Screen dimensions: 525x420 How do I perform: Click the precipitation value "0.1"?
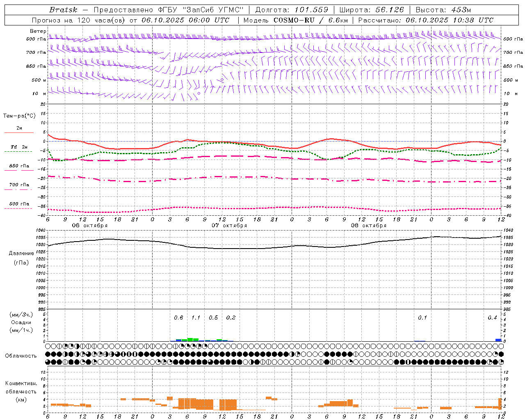[x=422, y=317]
